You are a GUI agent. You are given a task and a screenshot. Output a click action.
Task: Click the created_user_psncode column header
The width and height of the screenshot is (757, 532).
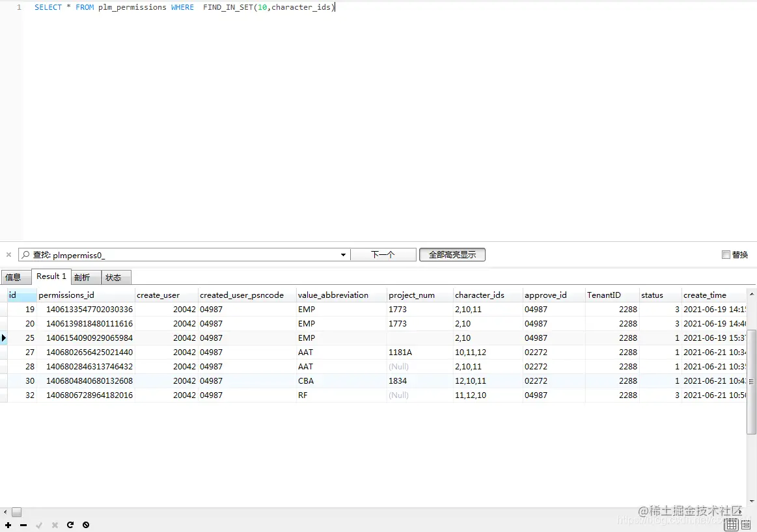(x=247, y=295)
